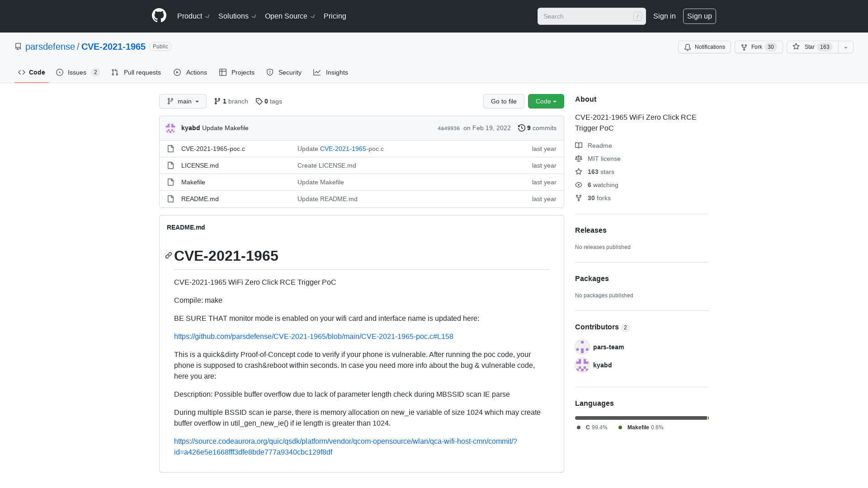The width and height of the screenshot is (868, 488).
Task: Select the Makefile 0.6% language link
Action: 641,427
